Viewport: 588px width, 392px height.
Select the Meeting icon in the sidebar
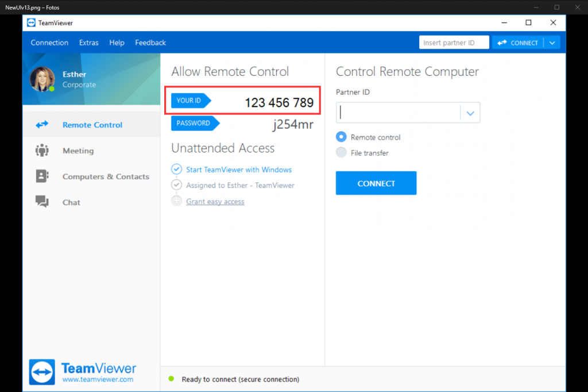(x=42, y=151)
